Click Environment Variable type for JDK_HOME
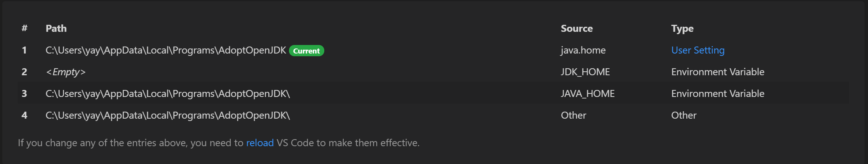This screenshot has height=164, width=868. coord(717,72)
